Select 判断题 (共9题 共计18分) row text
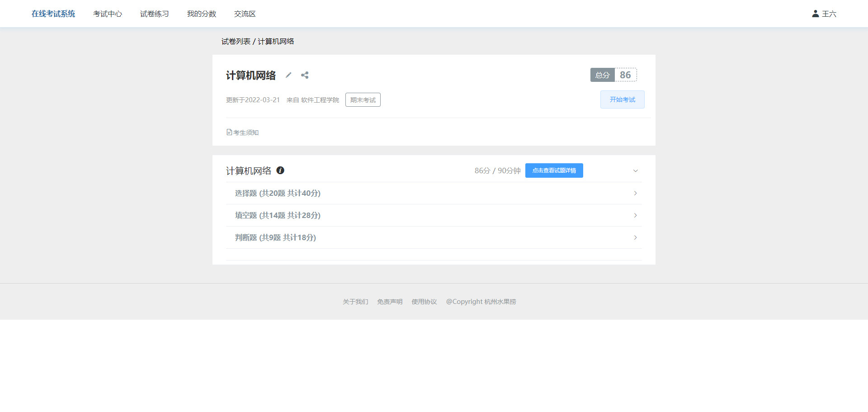Image resolution: width=868 pixels, height=412 pixels. click(x=275, y=237)
